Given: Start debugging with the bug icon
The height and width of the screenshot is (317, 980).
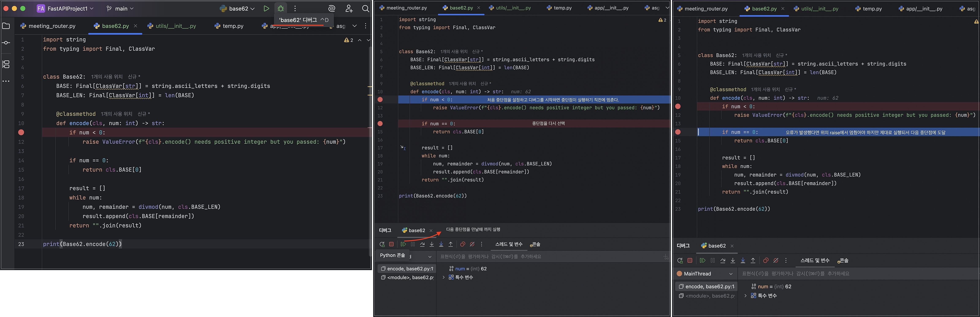Looking at the screenshot, I should [x=281, y=8].
